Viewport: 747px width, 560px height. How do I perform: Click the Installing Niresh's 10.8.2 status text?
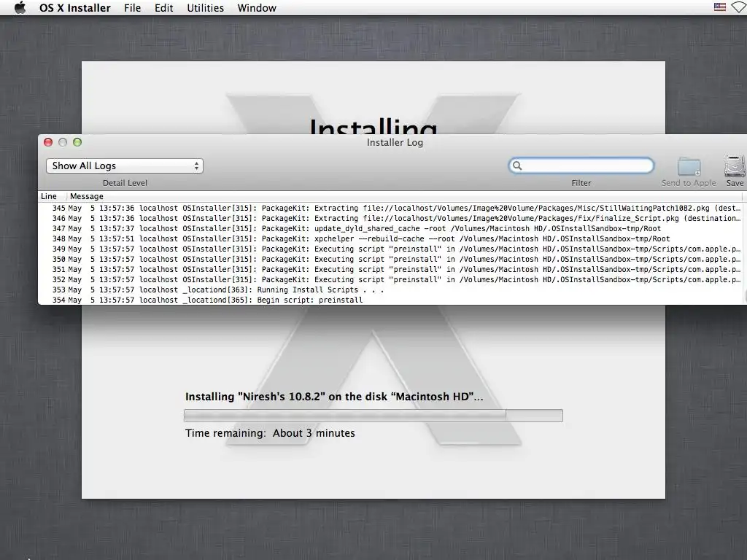334,397
